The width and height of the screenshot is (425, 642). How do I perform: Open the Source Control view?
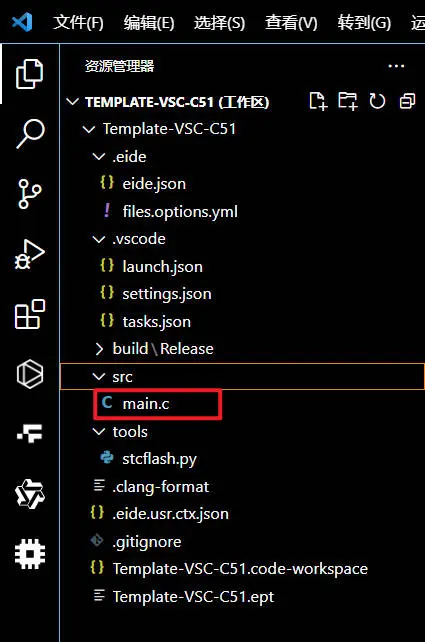29,194
